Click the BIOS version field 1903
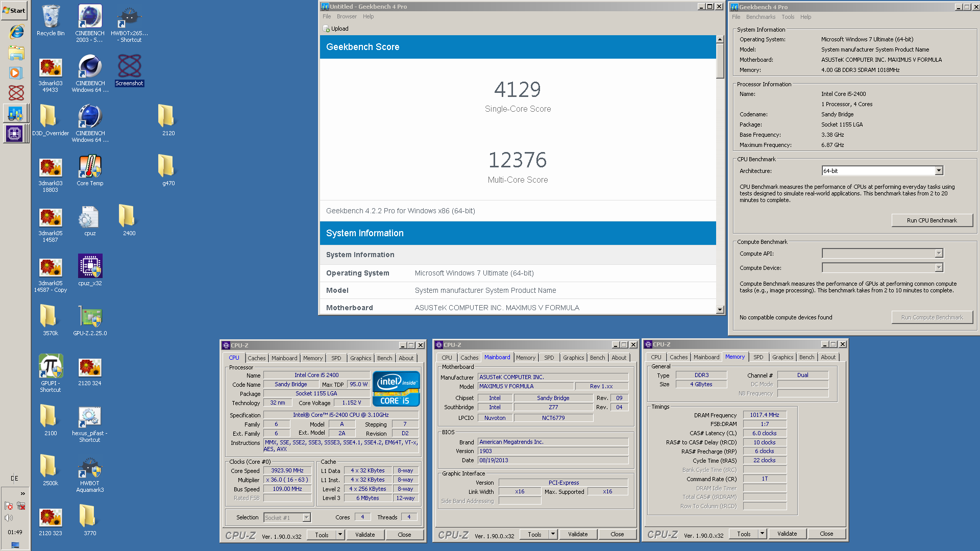The height and width of the screenshot is (551, 980). tap(553, 451)
